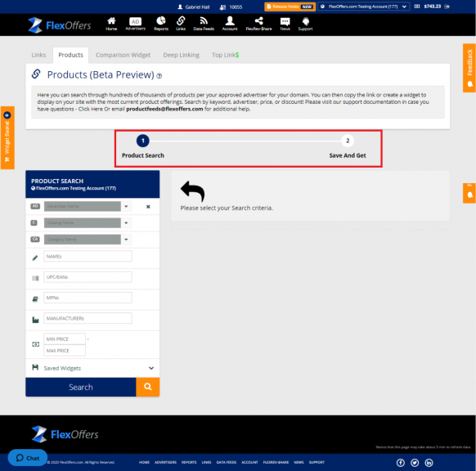Open the Facebook icon in footer
This screenshot has height=471, width=476.
tap(401, 463)
